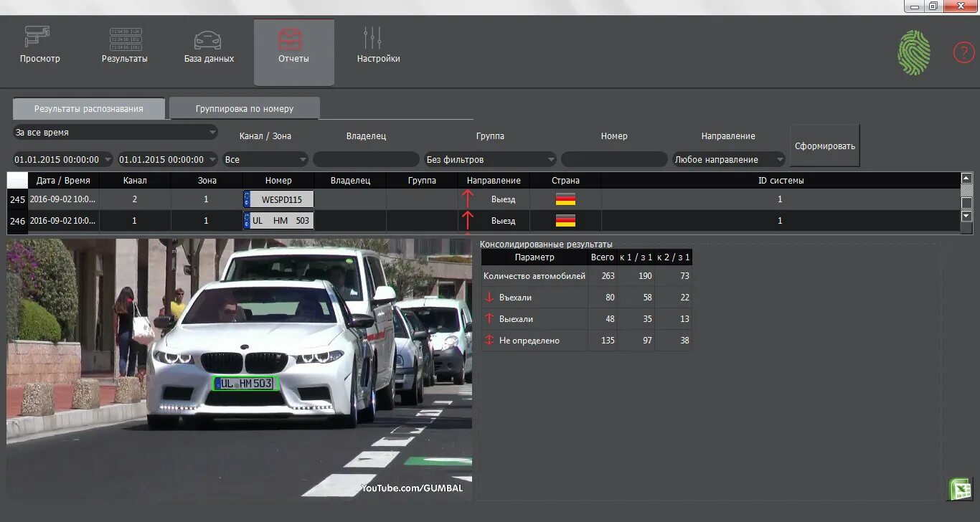The width and height of the screenshot is (980, 522).
Task: Click the Владелец search field
Action: 366,159
